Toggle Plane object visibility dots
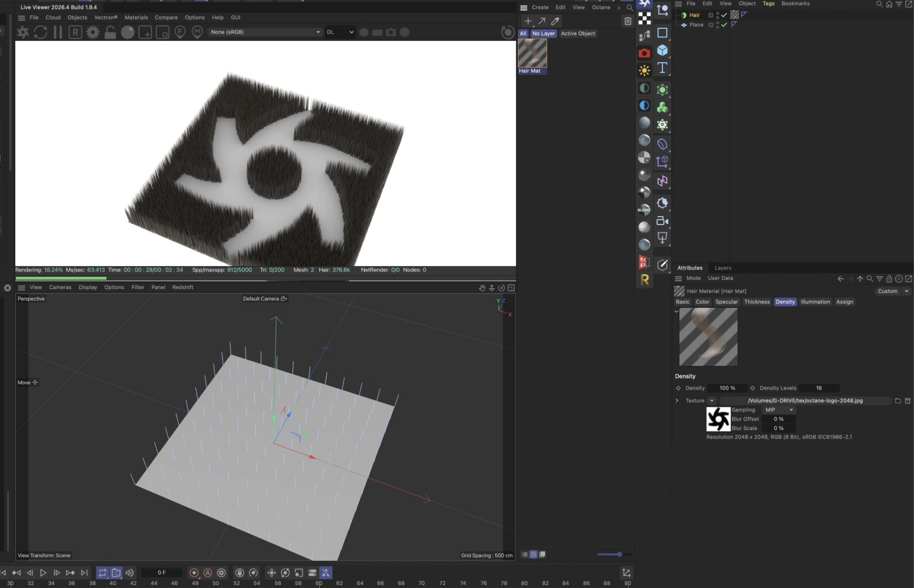Screen dimensions: 914x588 pos(717,25)
